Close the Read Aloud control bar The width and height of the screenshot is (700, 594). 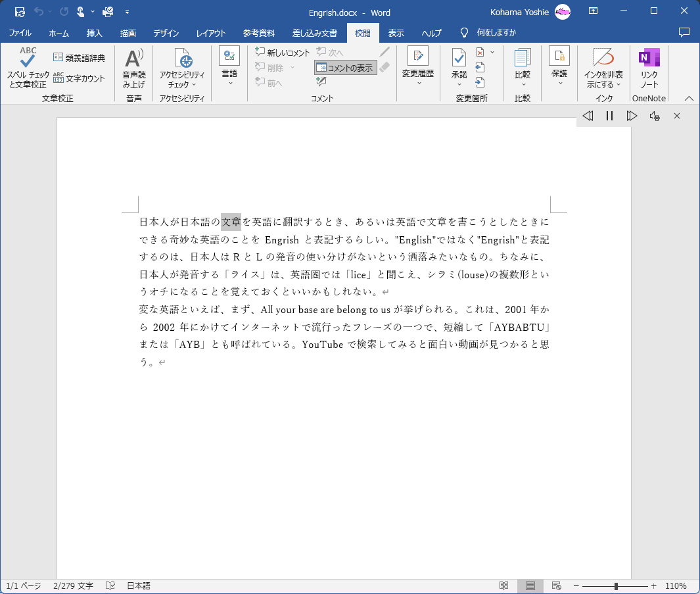[677, 116]
